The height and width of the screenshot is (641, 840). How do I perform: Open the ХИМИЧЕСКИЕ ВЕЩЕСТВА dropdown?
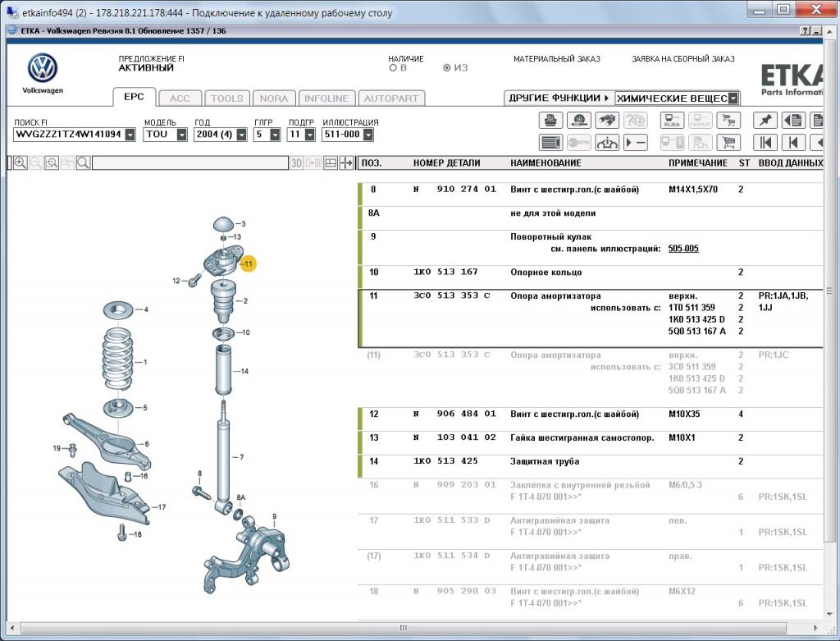733,98
